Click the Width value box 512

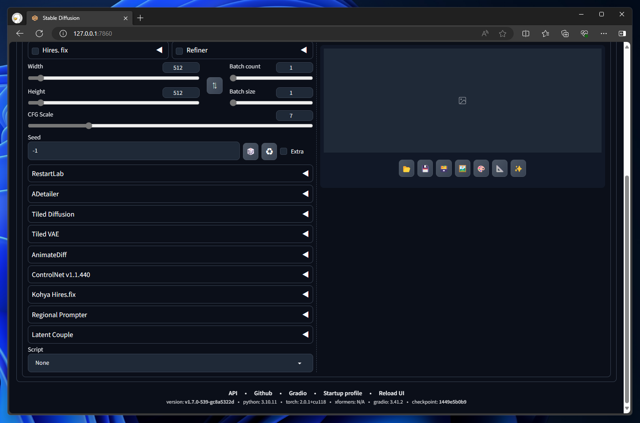(x=181, y=68)
